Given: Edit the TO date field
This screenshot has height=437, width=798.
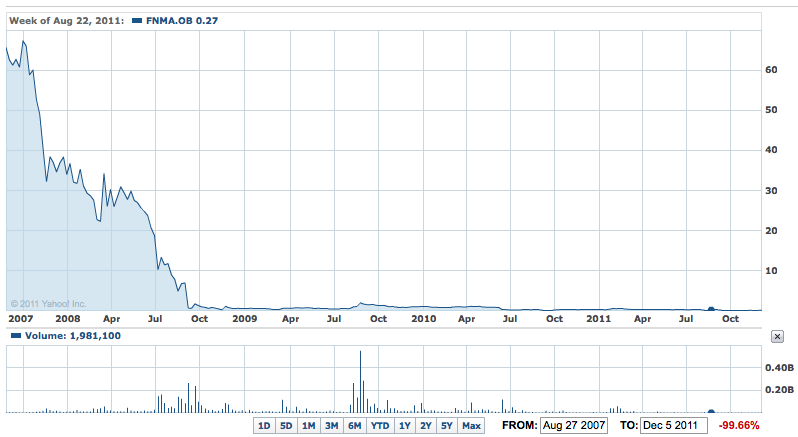Looking at the screenshot, I should [674, 425].
